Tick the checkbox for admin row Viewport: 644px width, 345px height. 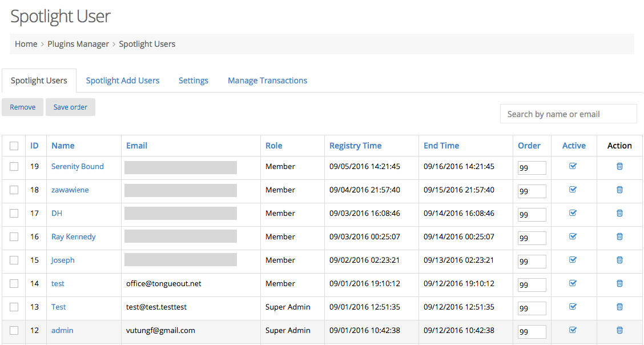pos(14,330)
